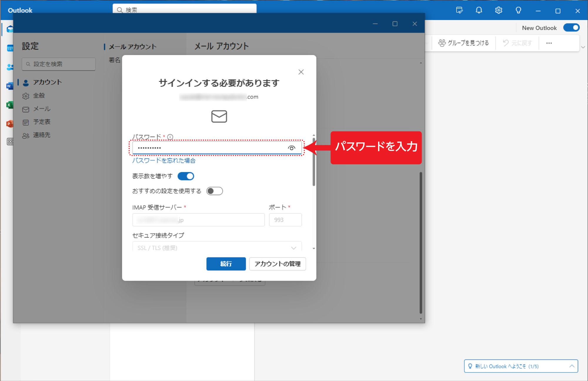Collapse the 新しい Outlook へようこそ banner

(572, 366)
